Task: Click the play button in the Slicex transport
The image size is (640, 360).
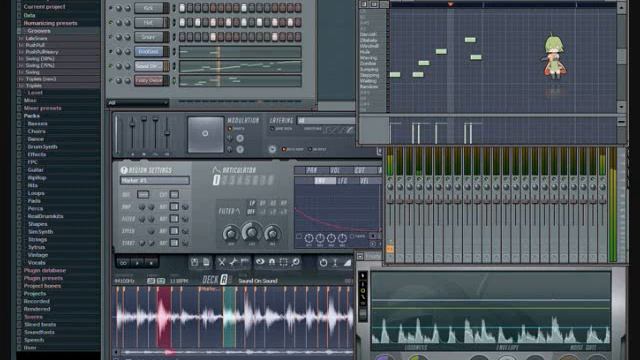Action: click(137, 263)
